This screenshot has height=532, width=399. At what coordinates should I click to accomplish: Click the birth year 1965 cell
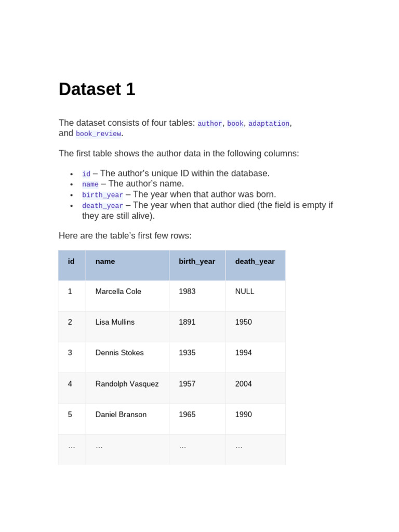pos(187,415)
